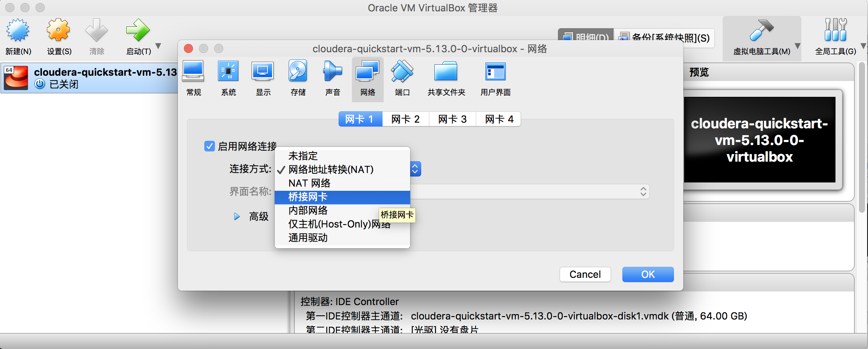Image resolution: width=868 pixels, height=349 pixels.
Task: Start the VM with 启动(T) arrow
Action: tap(138, 30)
